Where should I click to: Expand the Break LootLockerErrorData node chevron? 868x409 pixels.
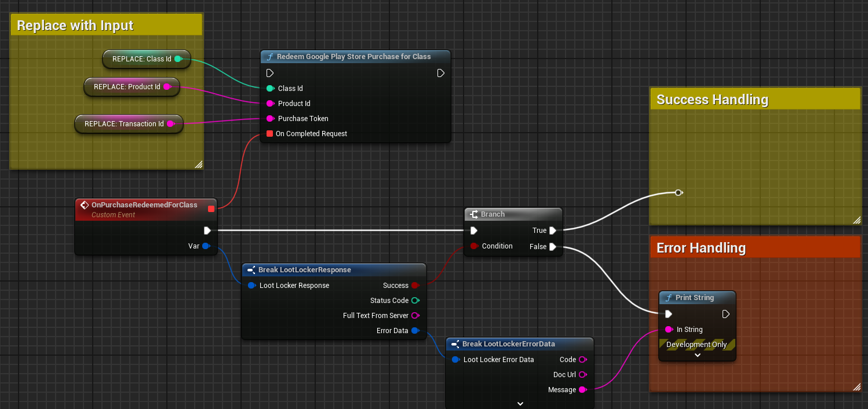click(x=520, y=403)
